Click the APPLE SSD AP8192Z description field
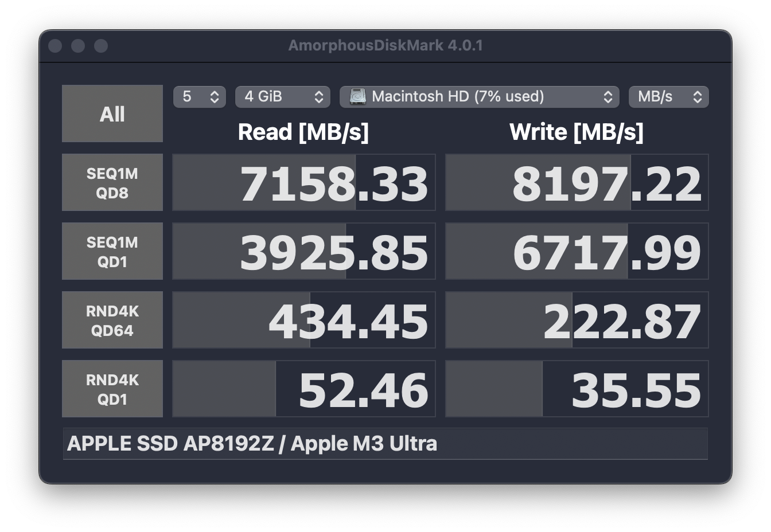The height and width of the screenshot is (532, 771). 385,444
